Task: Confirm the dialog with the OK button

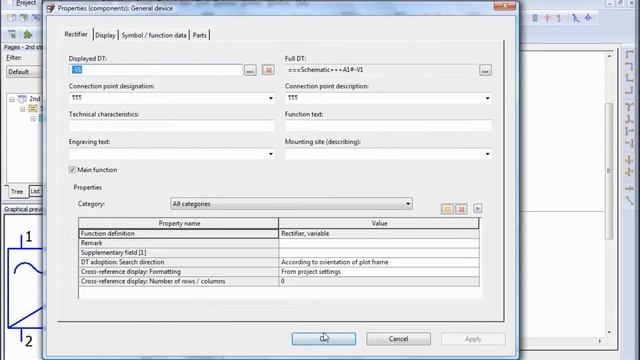Action: click(x=324, y=339)
